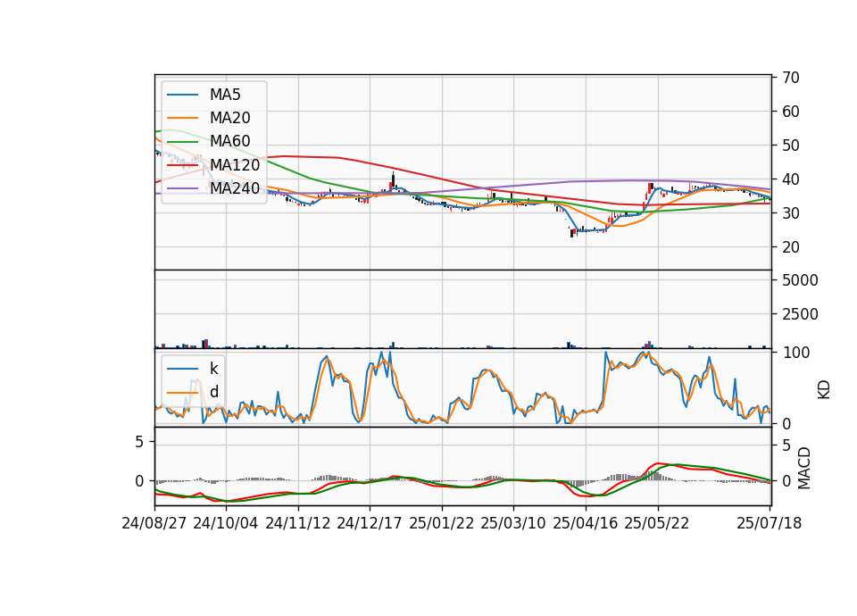Image resolution: width=857 pixels, height=616 pixels.
Task: Click the volume axis value 5000
Action: (x=800, y=280)
